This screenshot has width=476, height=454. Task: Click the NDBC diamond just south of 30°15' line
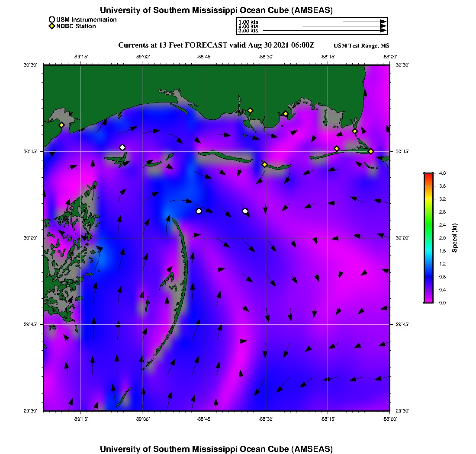(x=264, y=164)
